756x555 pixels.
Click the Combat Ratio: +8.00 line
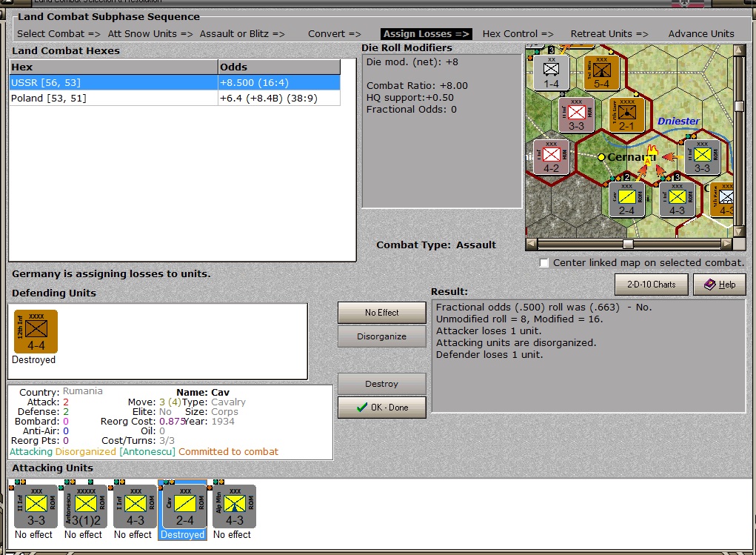(x=417, y=85)
